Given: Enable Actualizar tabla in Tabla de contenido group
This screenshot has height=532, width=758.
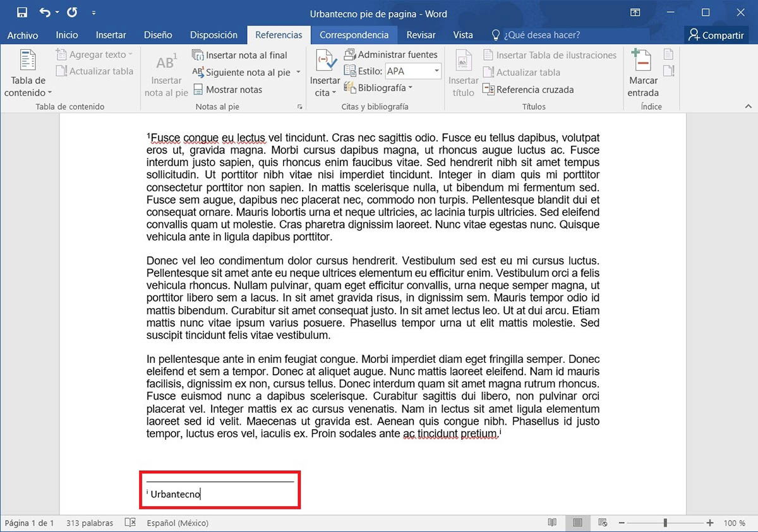Looking at the screenshot, I should [x=95, y=71].
